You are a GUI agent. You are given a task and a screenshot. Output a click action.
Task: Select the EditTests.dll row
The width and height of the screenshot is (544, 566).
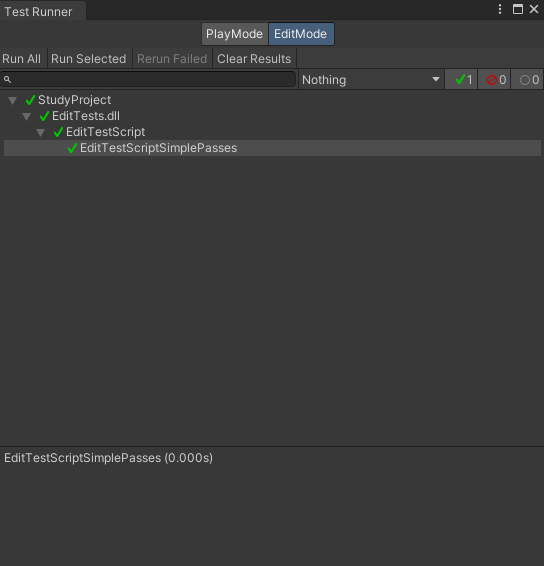click(x=272, y=116)
